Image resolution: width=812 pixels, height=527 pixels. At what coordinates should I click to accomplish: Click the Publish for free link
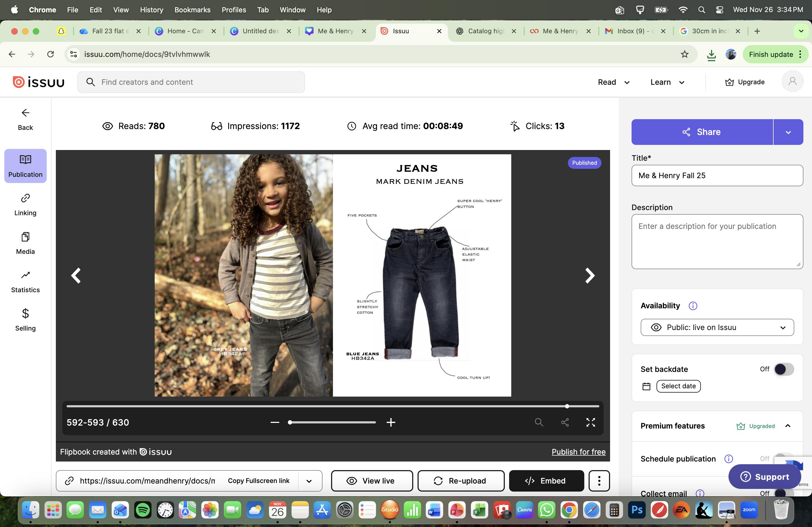[x=578, y=452]
